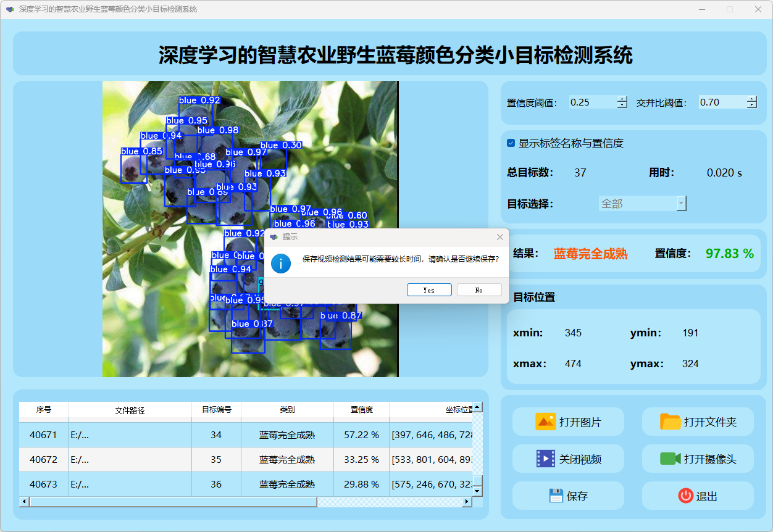Decrease 交并比阈值 with the down arrow
Screen dimensions: 773x532
[x=751, y=106]
